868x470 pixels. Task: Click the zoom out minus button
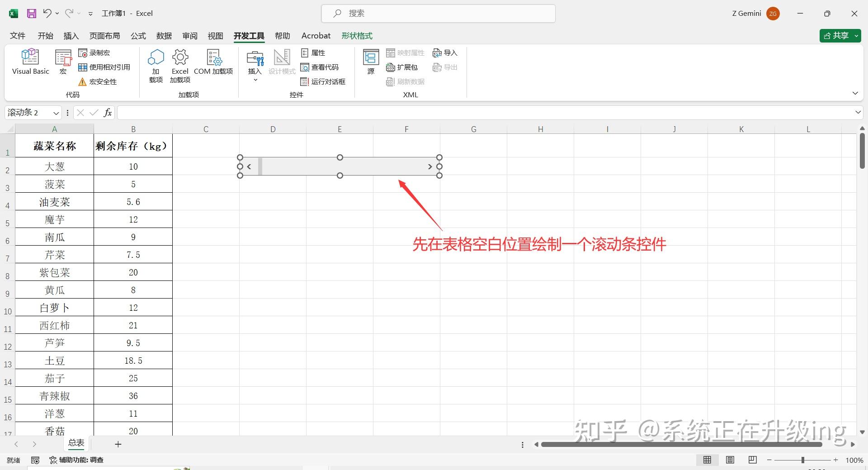(x=769, y=460)
